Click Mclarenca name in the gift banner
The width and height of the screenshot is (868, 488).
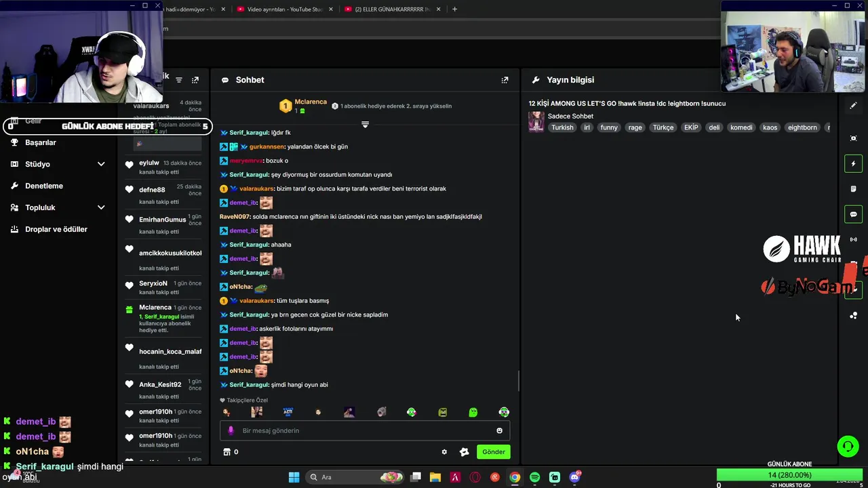311,102
